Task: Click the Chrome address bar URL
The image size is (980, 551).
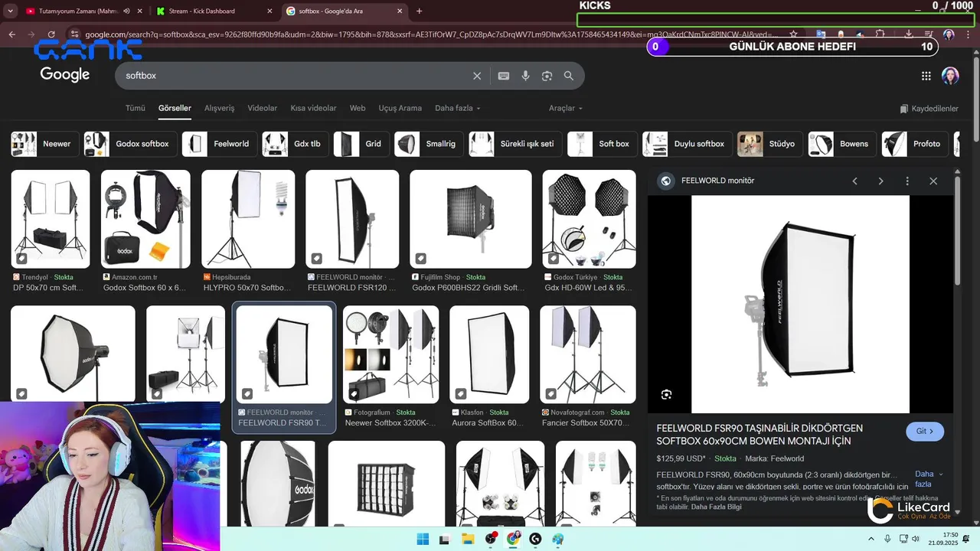Action: coord(430,34)
